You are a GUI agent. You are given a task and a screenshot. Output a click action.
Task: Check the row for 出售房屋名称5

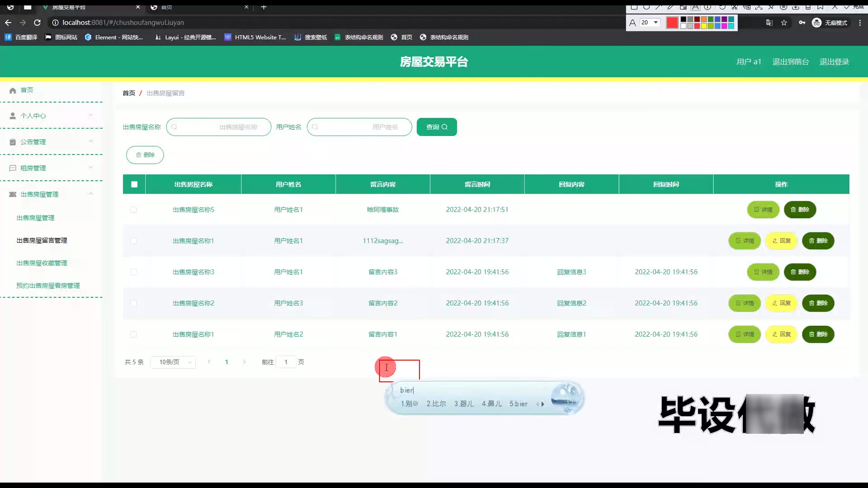pos(133,210)
